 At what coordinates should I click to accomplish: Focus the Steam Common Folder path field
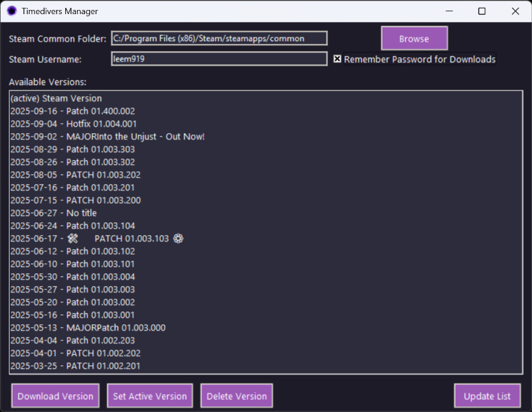click(219, 38)
